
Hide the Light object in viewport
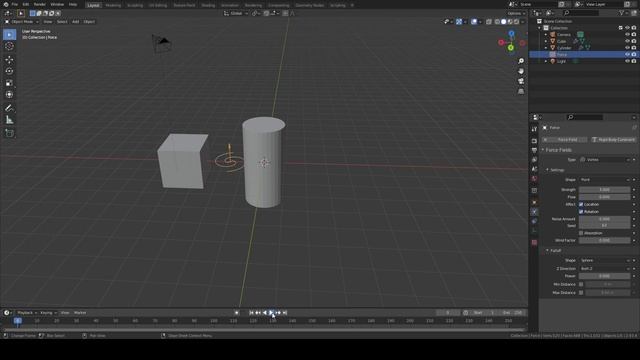pyautogui.click(x=627, y=61)
